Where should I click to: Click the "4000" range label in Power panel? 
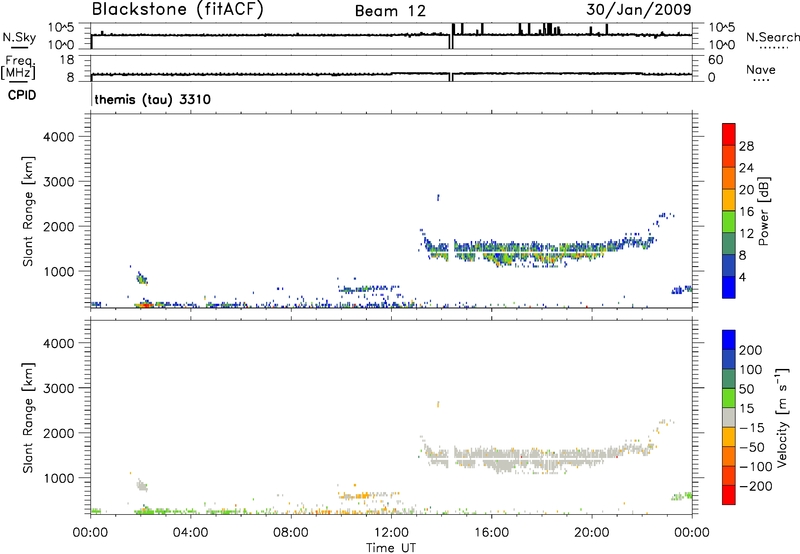tap(58, 137)
